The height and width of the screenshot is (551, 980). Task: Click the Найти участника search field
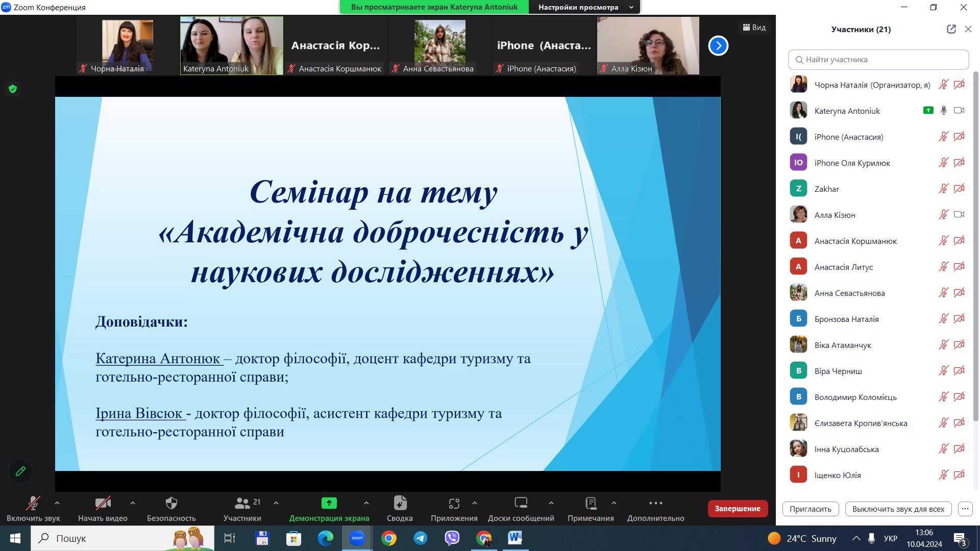[878, 60]
